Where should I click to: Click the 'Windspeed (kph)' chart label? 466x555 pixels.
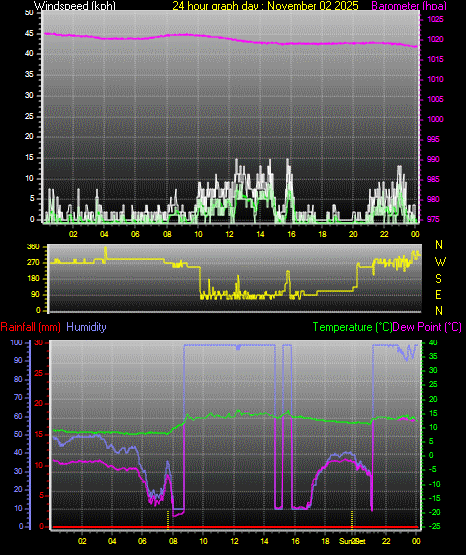[x=75, y=5]
